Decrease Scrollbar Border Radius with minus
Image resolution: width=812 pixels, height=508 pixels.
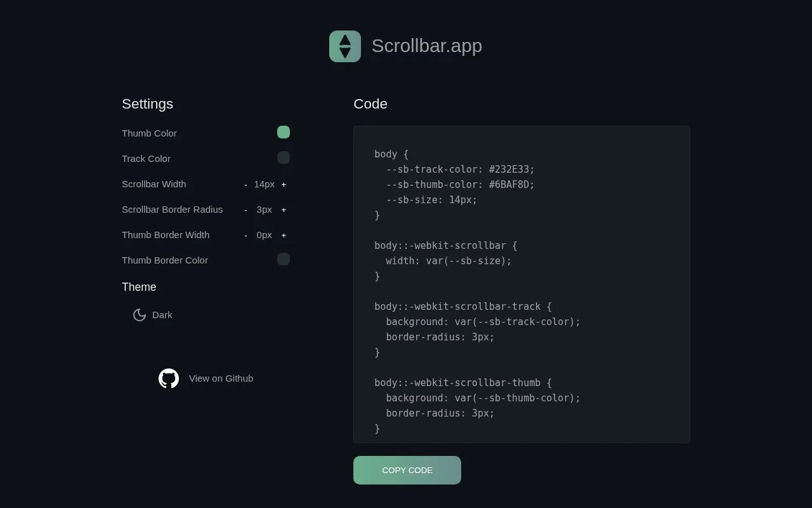click(246, 210)
